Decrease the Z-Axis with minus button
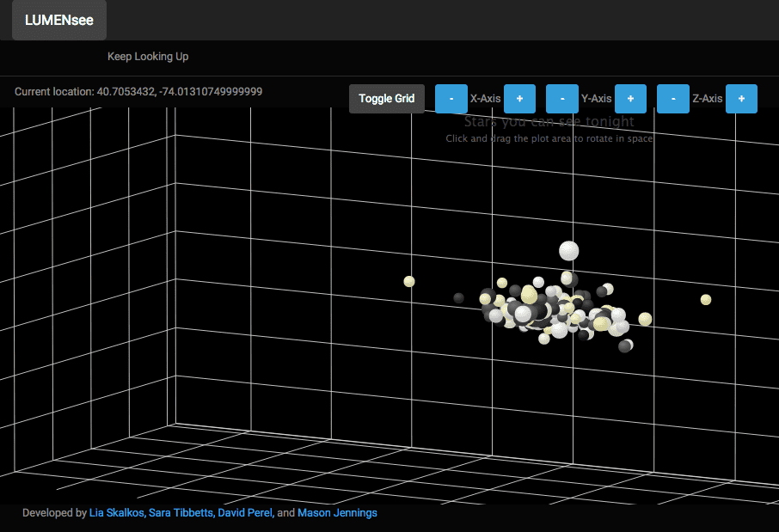Screen dimensions: 779x532 point(672,98)
